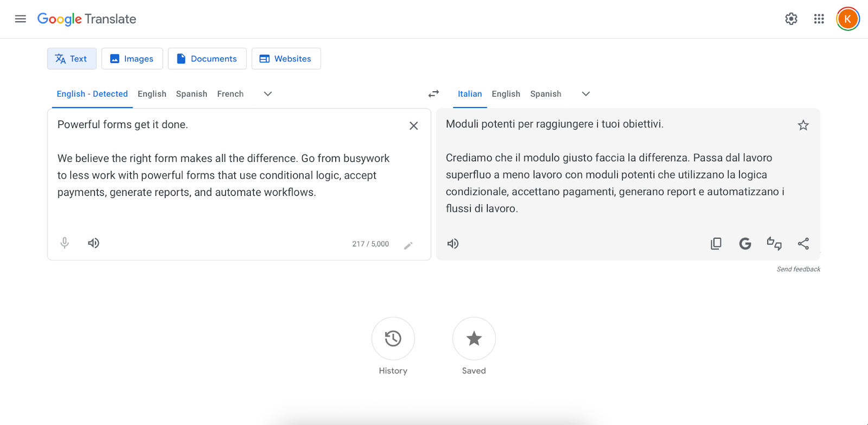Expand the target language list
The width and height of the screenshot is (868, 425).
coord(585,94)
